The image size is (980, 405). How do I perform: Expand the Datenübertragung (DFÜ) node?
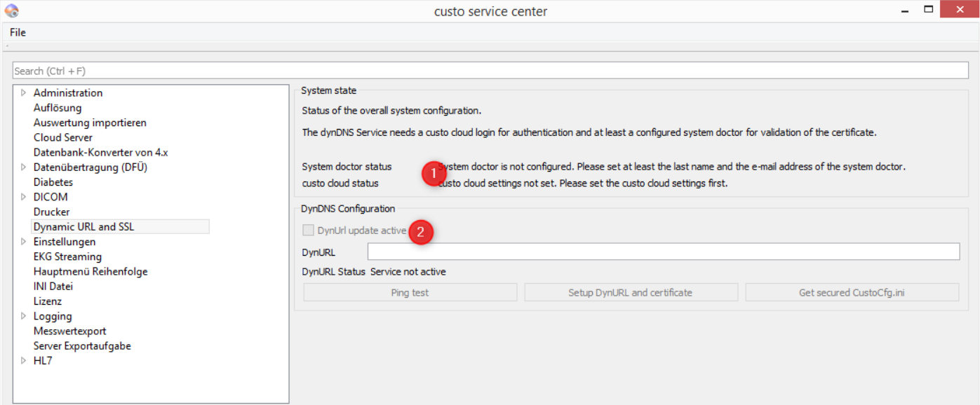(x=23, y=167)
